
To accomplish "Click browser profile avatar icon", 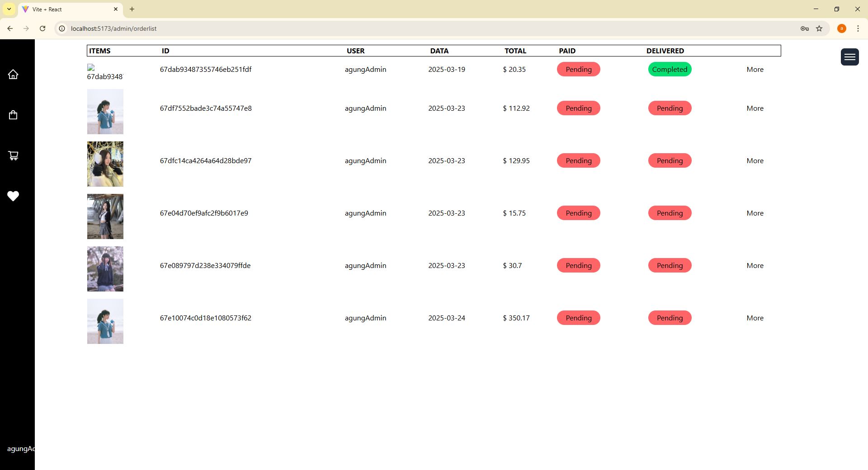I will (x=841, y=28).
